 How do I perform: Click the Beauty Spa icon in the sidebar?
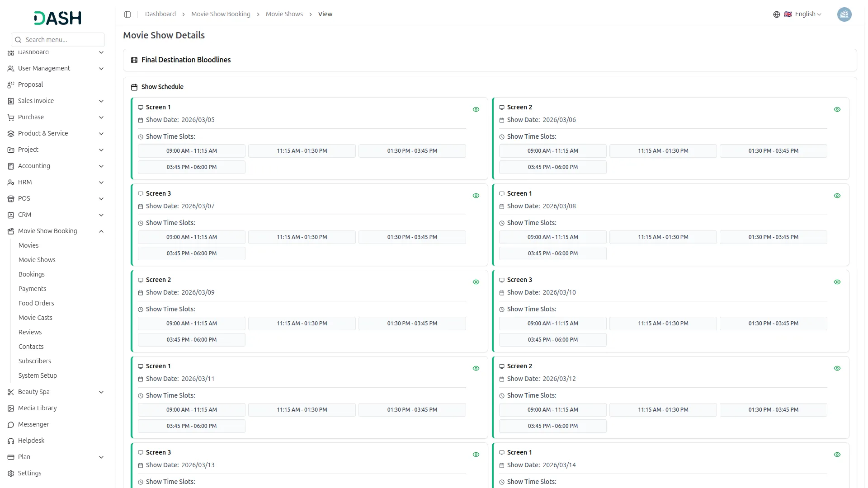[x=10, y=392]
